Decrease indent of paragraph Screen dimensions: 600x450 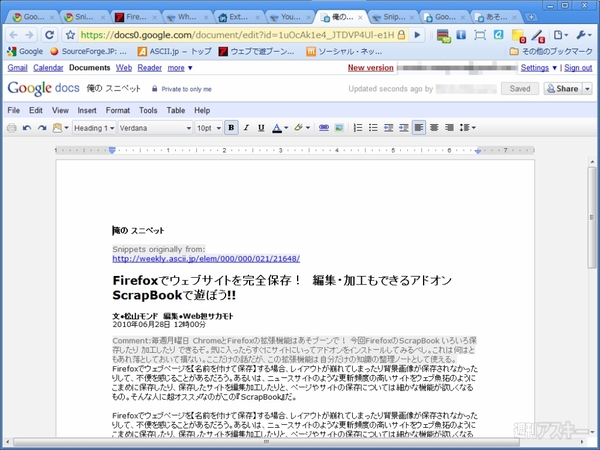pos(388,128)
